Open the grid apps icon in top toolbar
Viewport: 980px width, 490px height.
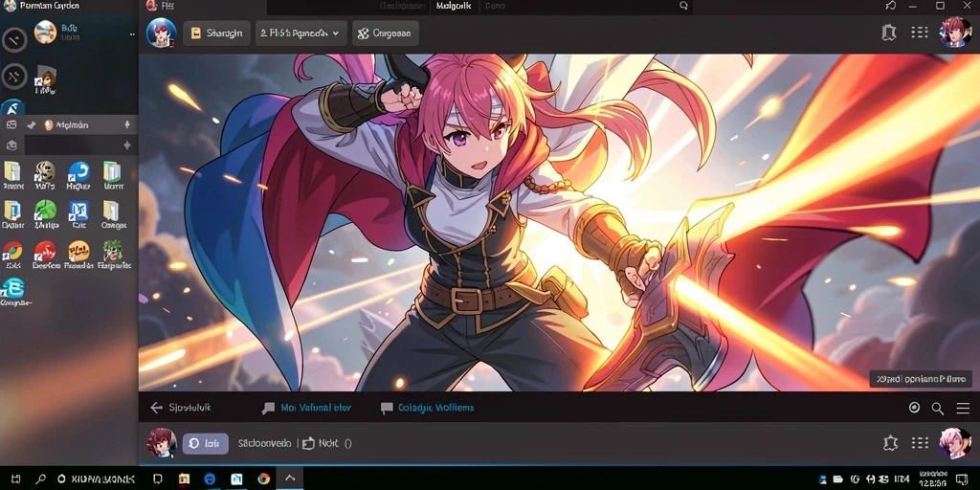tap(920, 33)
